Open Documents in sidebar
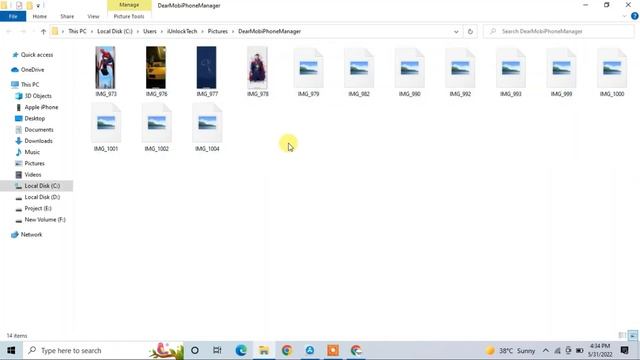 point(34,130)
